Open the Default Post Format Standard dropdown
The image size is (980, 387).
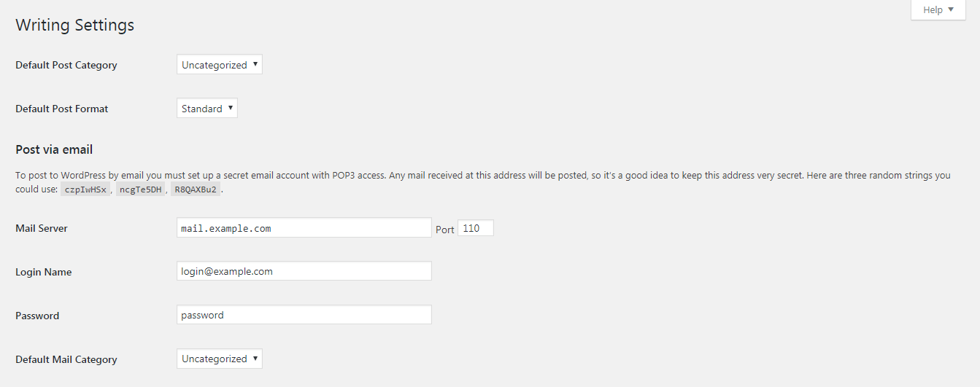coord(207,109)
